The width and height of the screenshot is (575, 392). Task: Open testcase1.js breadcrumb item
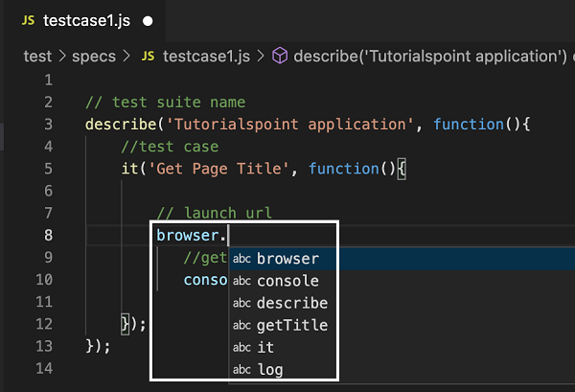(x=204, y=56)
